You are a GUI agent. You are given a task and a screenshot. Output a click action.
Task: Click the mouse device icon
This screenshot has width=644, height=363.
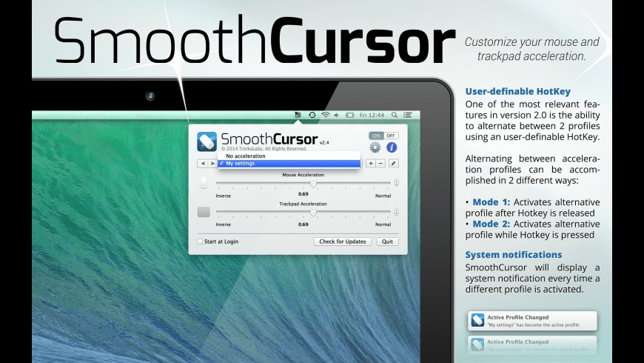[x=204, y=183]
